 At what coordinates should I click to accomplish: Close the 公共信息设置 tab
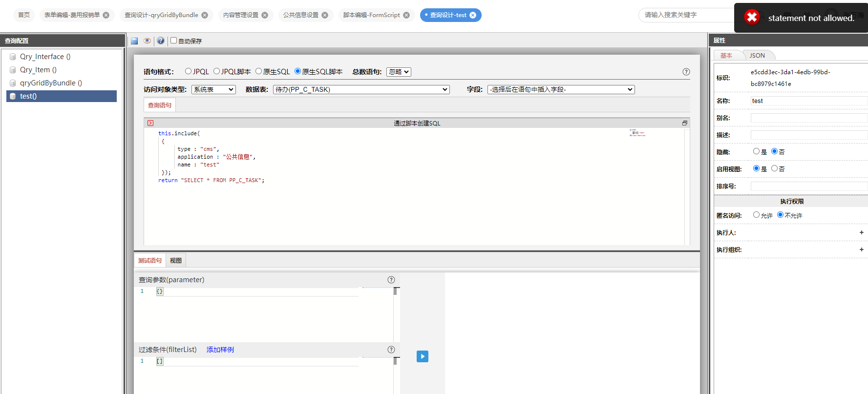(325, 15)
